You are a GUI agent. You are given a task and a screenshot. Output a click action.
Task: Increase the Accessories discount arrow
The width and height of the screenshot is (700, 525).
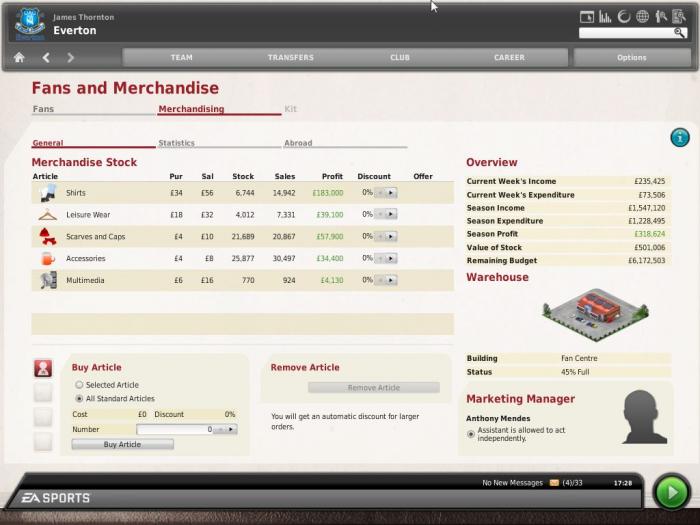coord(391,258)
